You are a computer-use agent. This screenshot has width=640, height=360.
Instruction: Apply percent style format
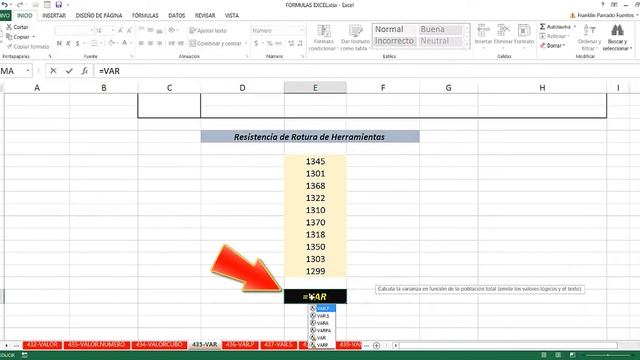[x=269, y=43]
